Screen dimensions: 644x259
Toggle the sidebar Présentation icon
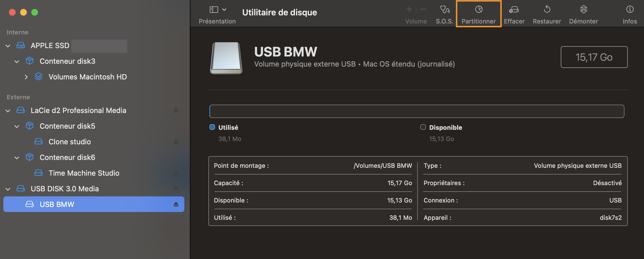[214, 10]
